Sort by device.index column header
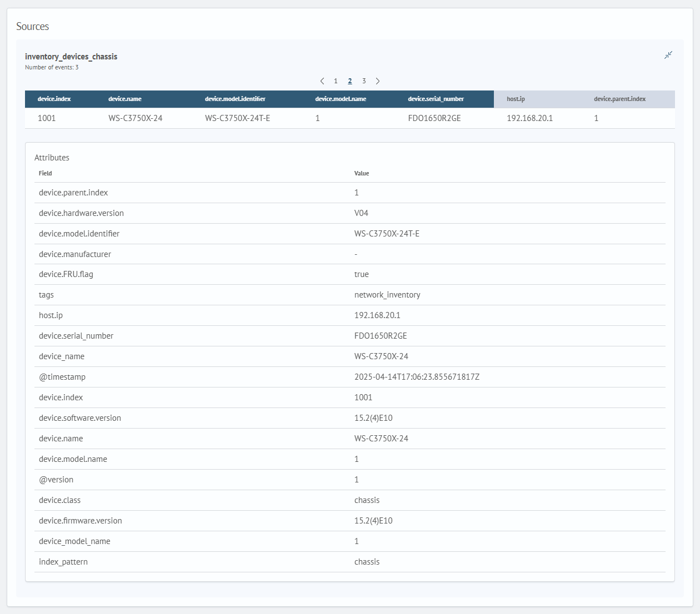 point(54,99)
